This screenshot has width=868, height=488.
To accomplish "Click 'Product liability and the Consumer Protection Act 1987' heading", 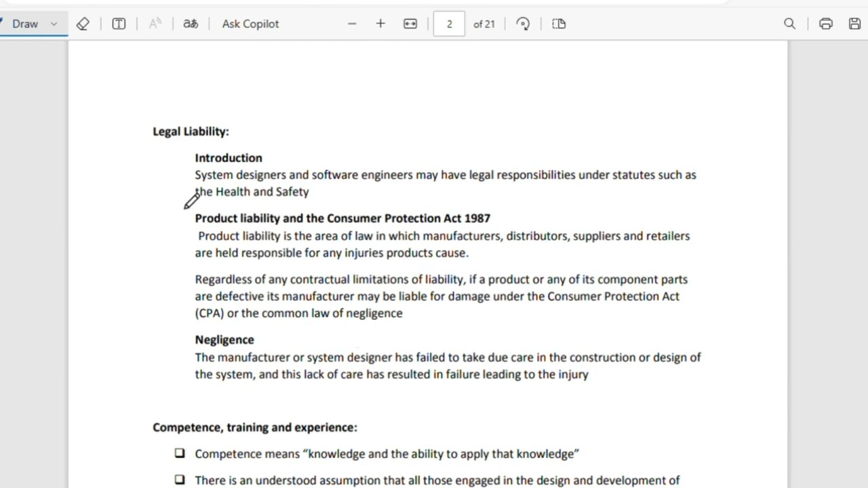I will pos(342,218).
